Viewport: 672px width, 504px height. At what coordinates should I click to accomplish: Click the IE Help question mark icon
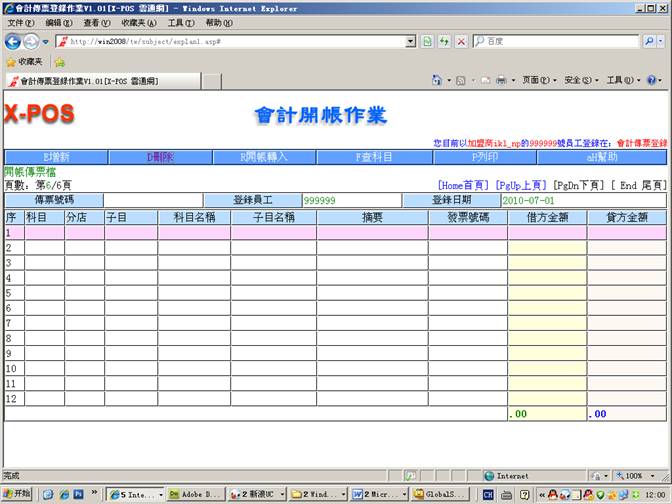(652, 80)
